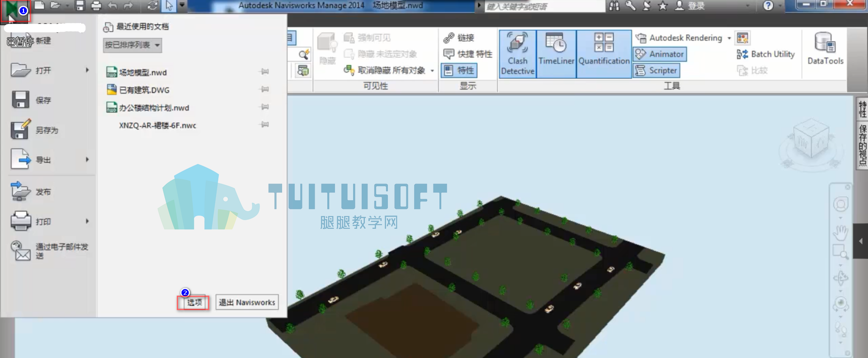
Task: Open the 保存的视点 side panel tab
Action: [862, 146]
